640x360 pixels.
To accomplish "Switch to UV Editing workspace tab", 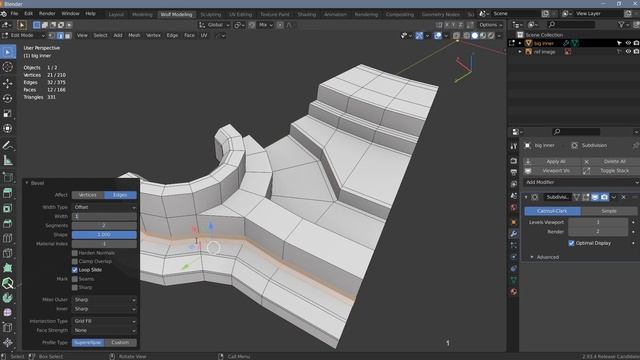I will (x=240, y=14).
